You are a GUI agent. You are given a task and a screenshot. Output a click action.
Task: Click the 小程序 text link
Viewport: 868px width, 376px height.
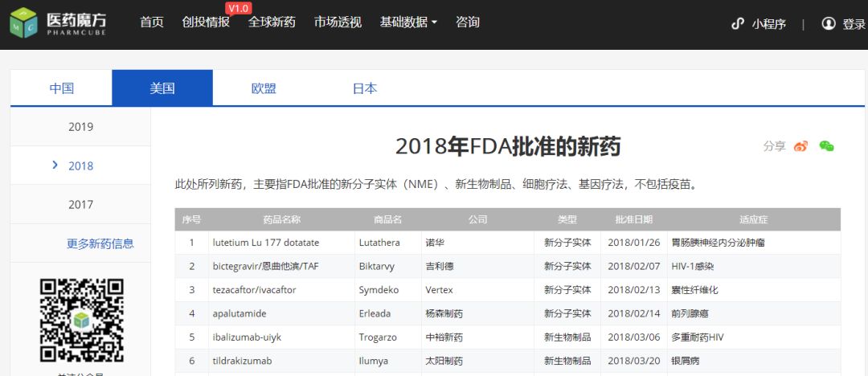(x=769, y=24)
